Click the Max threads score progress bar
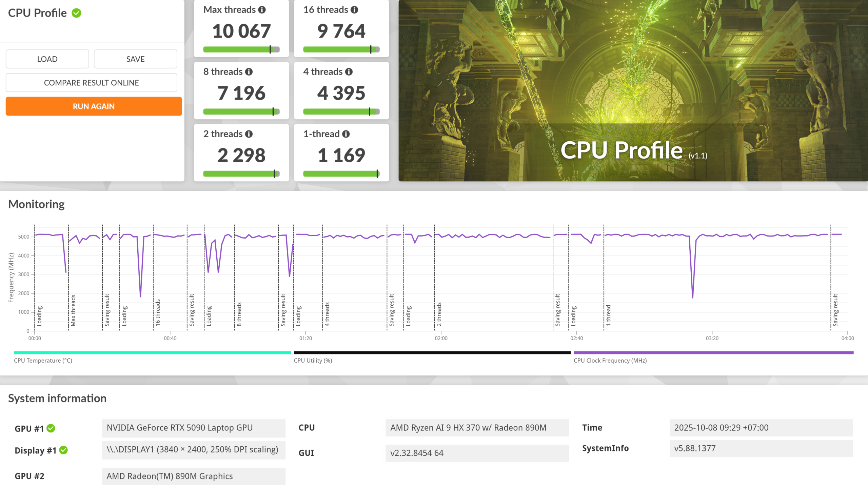 click(x=241, y=49)
